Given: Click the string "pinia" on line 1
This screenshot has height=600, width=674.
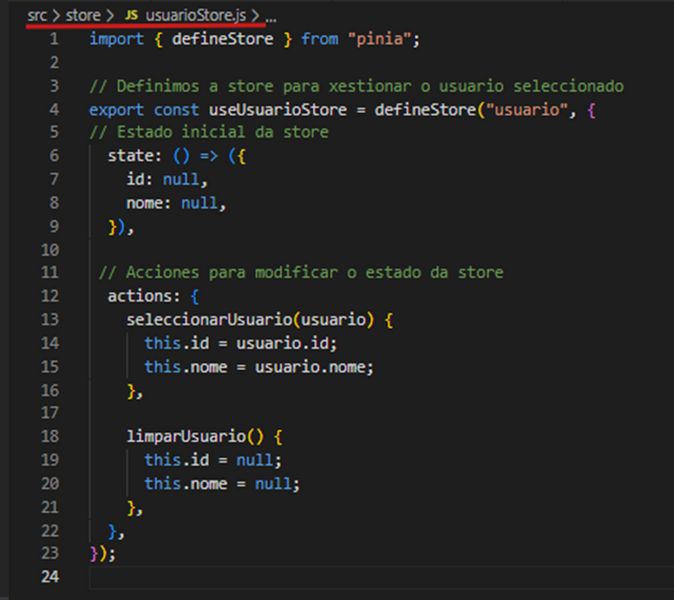Looking at the screenshot, I should pyautogui.click(x=380, y=39).
